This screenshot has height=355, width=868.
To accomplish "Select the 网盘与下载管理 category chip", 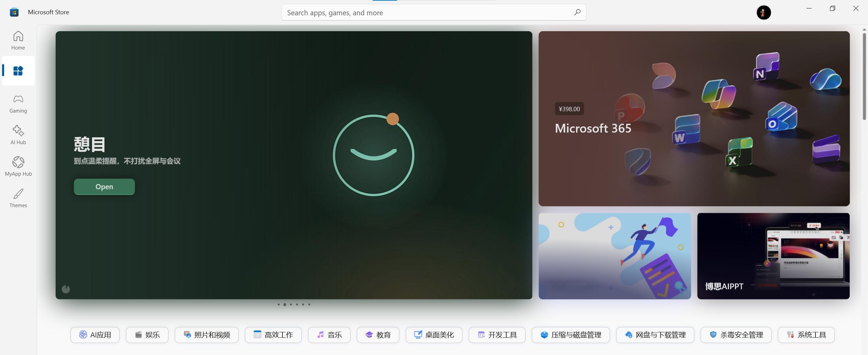I will click(x=655, y=335).
